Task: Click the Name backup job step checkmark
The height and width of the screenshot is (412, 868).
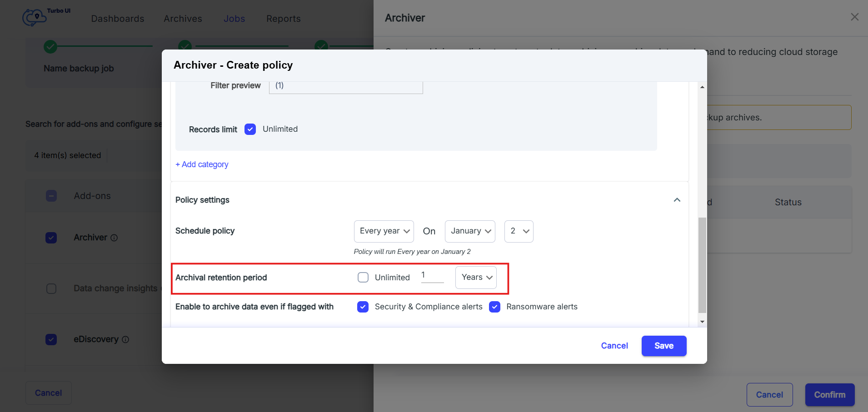Action: pos(50,46)
